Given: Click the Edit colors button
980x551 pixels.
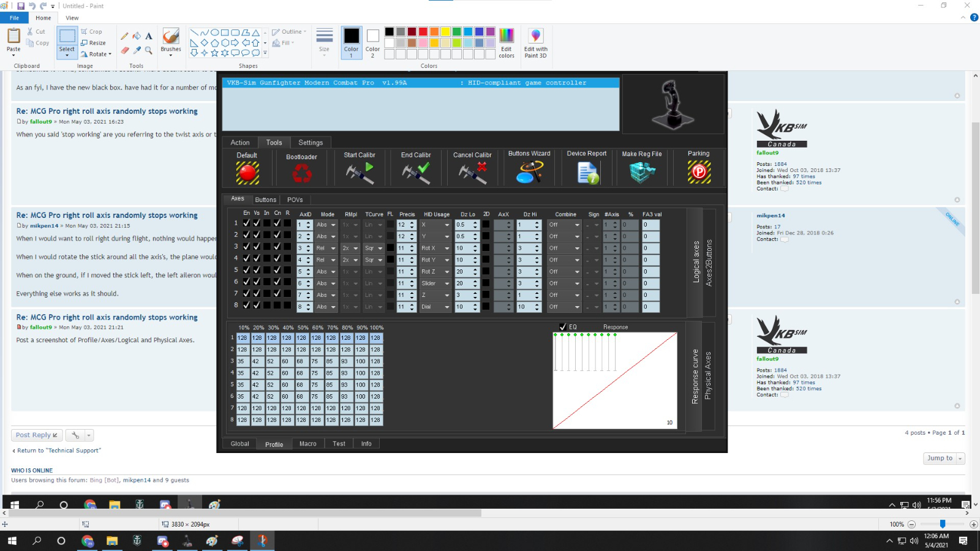Looking at the screenshot, I should [507, 43].
